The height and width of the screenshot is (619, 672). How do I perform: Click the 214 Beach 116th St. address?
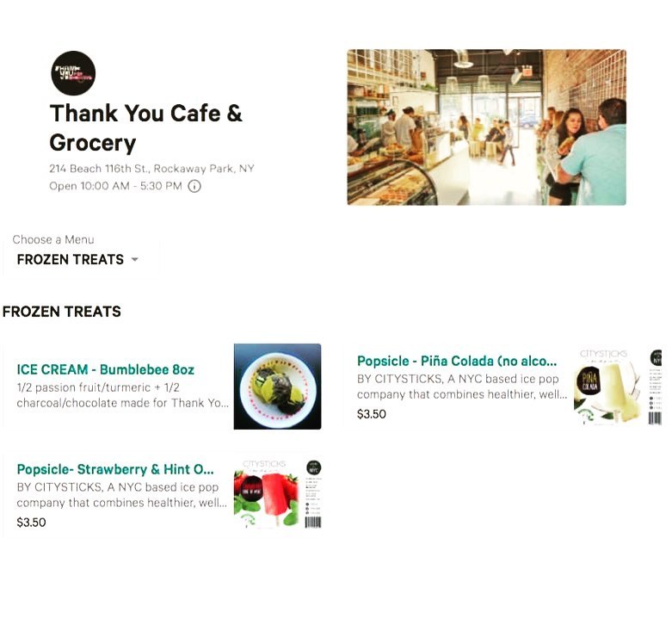(151, 169)
